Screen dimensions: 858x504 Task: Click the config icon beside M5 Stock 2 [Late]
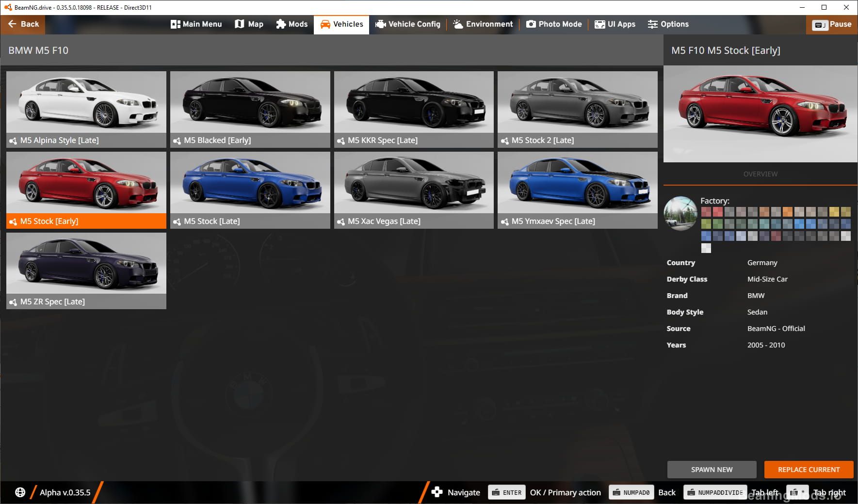tap(504, 141)
